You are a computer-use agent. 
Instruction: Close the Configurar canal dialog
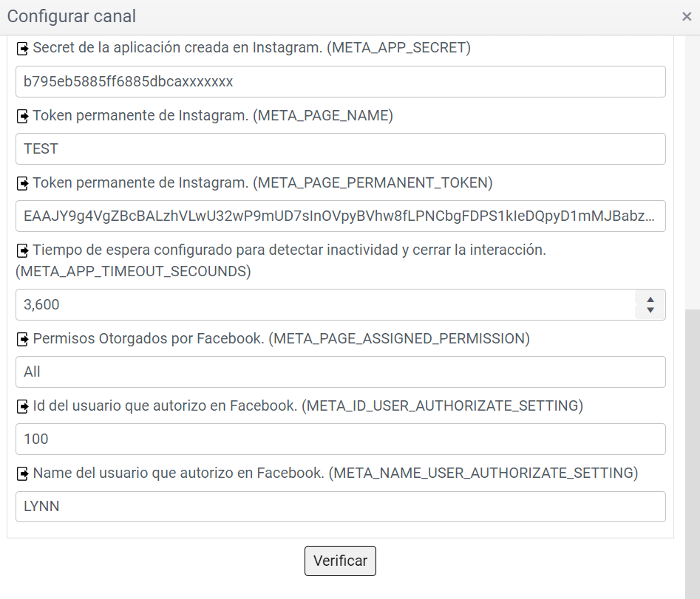click(x=687, y=17)
